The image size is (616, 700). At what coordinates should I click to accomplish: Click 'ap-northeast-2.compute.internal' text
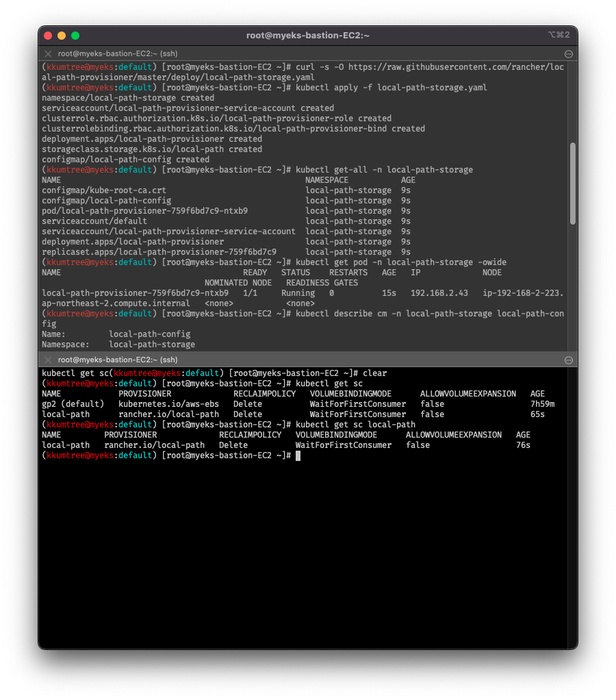coord(116,303)
